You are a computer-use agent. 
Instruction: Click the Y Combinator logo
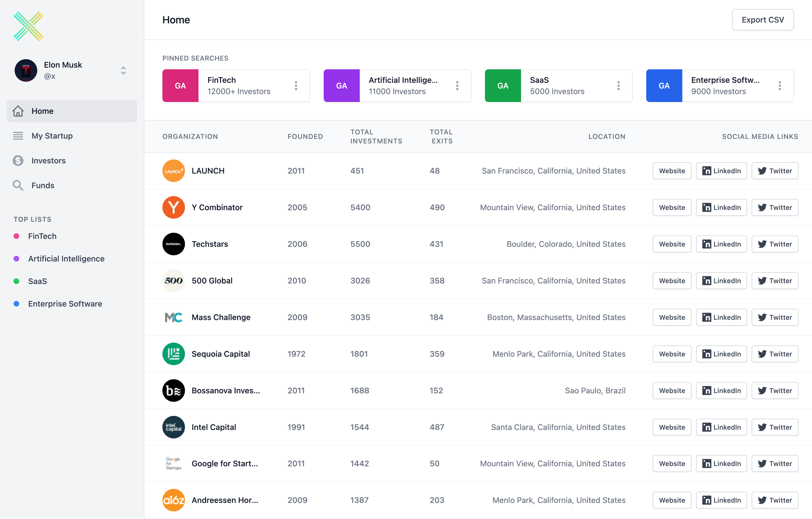[173, 207]
